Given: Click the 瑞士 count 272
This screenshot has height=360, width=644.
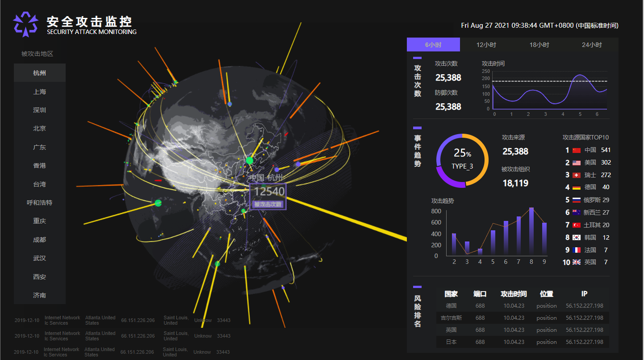Looking at the screenshot, I should pos(606,175).
